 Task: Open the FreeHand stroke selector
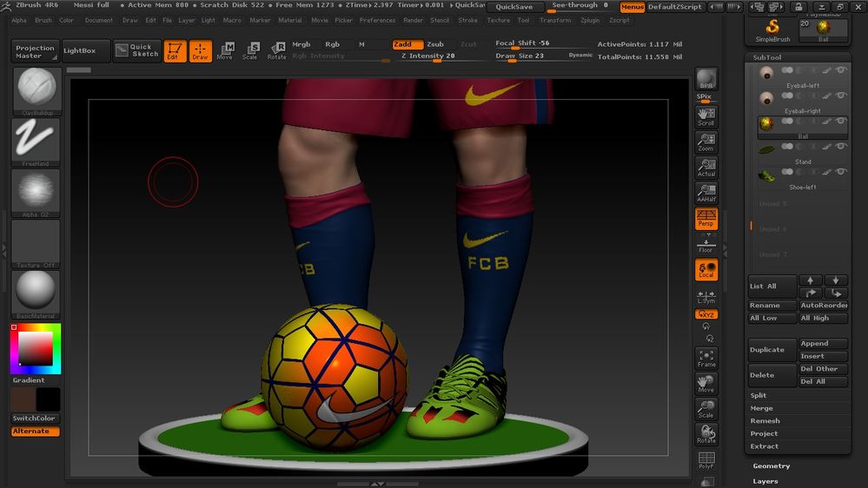(36, 142)
